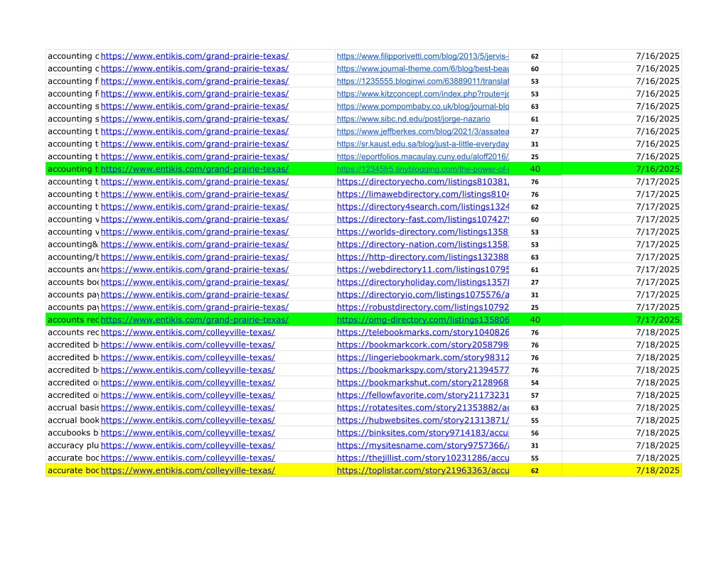Open the filipporivetti.com blog link
The image size is (728, 562).
pyautogui.click(x=422, y=56)
